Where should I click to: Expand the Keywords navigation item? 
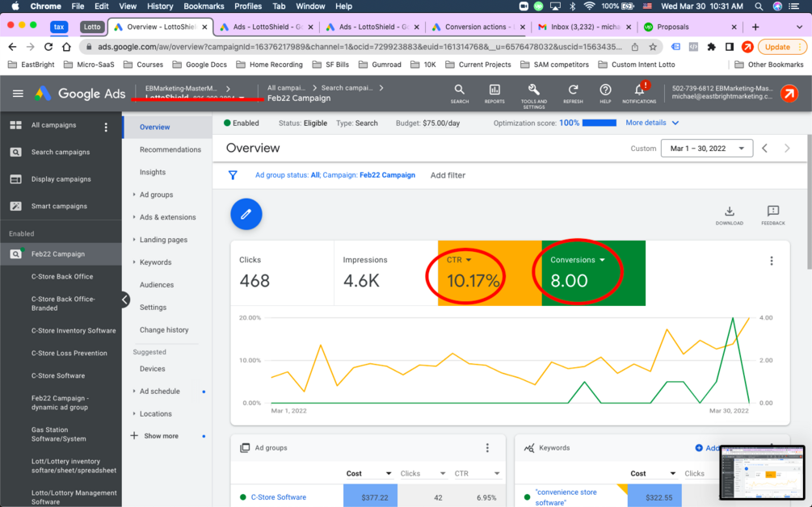155,262
